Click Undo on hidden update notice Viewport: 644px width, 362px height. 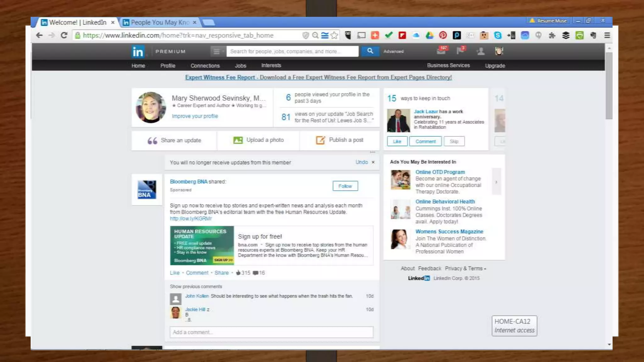[361, 162]
